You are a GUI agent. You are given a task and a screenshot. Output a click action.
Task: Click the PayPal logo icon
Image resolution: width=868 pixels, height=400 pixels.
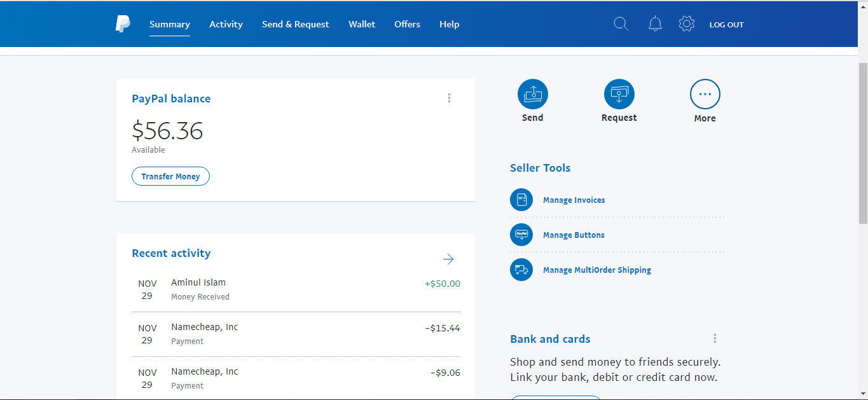(123, 24)
